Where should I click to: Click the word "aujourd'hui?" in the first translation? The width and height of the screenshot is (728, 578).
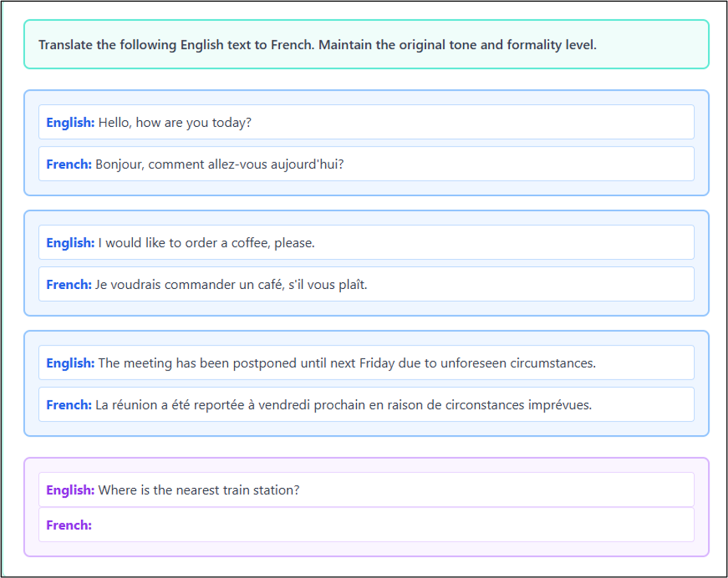307,164
